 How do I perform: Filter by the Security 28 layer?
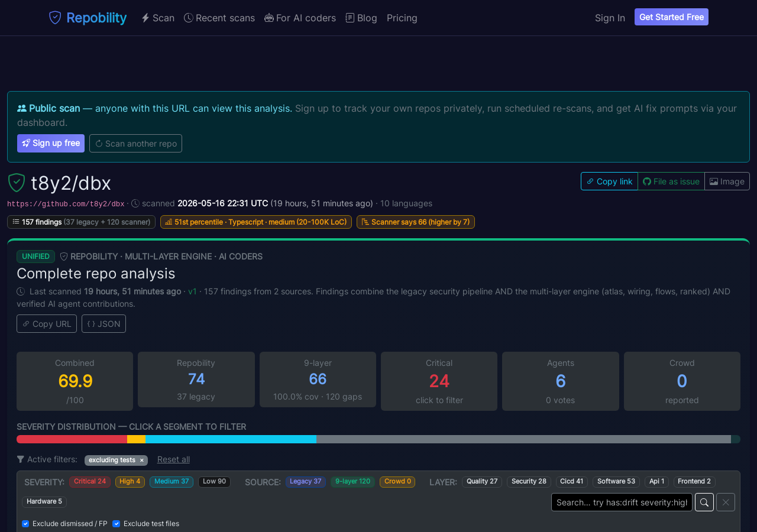pos(529,482)
